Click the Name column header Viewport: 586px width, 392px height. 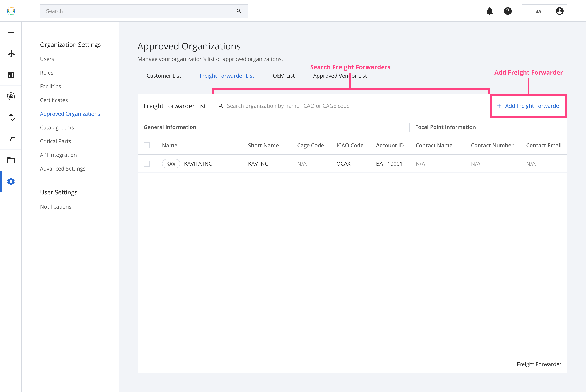[169, 145]
